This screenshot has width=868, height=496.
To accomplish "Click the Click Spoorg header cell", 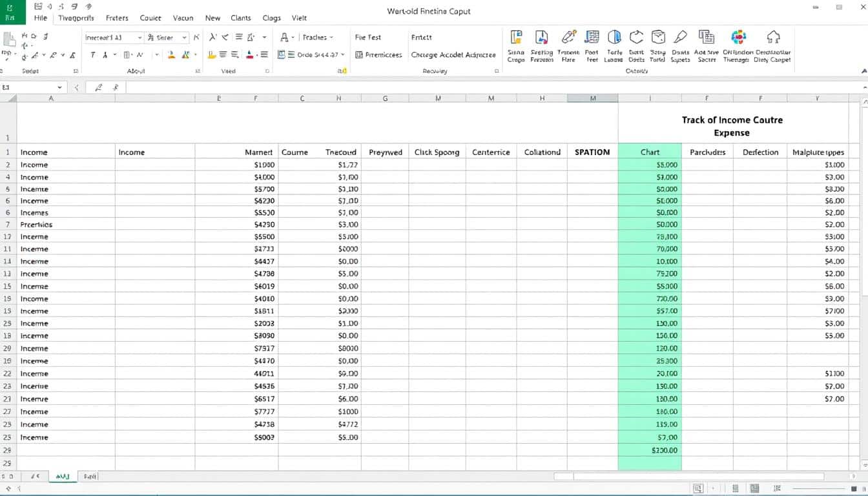I will coord(437,152).
